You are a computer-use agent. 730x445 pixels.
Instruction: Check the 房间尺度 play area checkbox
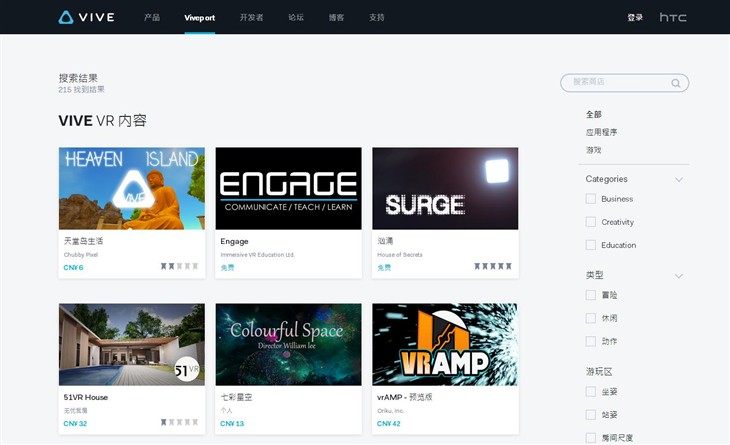point(591,438)
